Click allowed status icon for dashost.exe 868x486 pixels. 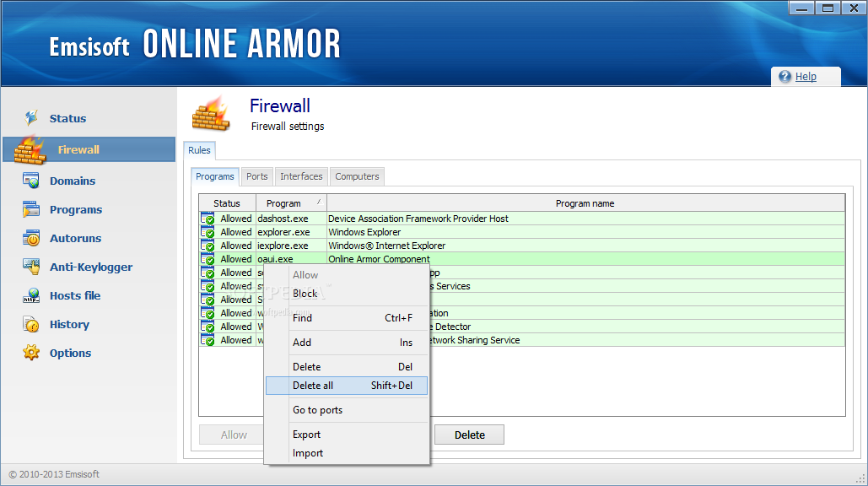[x=208, y=219]
